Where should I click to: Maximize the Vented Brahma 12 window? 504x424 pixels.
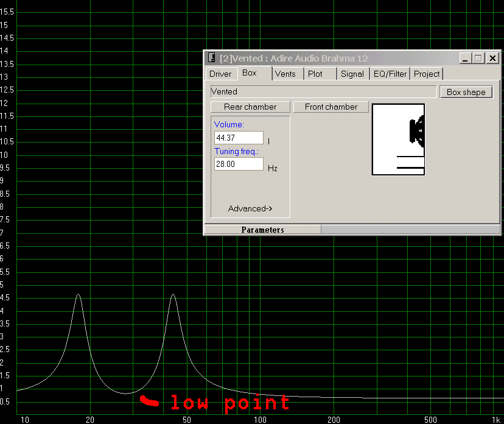[478, 58]
